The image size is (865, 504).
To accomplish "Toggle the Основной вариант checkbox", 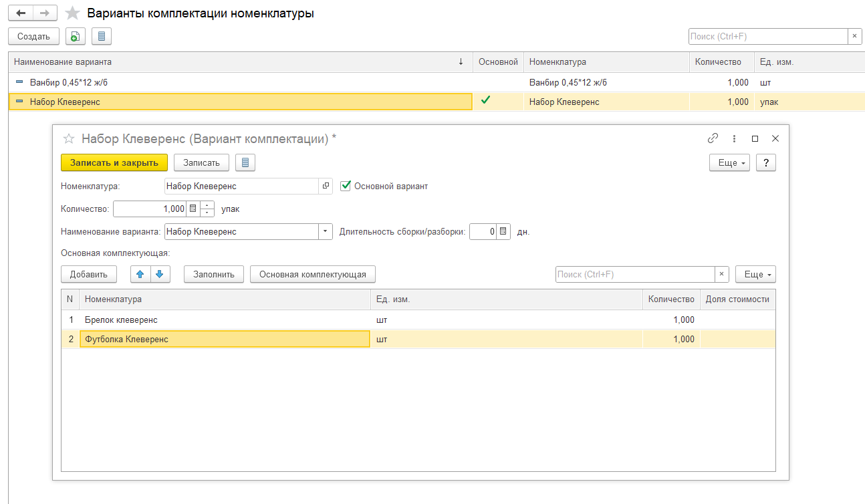I will (x=346, y=186).
